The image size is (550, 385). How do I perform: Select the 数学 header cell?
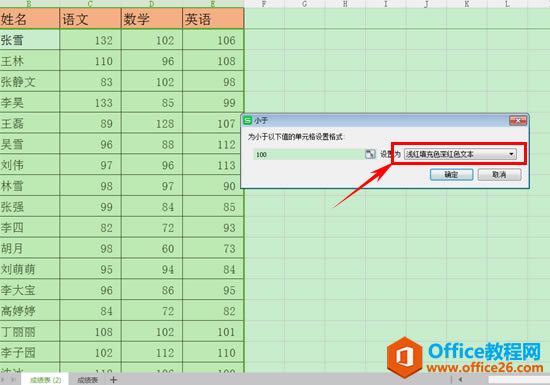[152, 19]
